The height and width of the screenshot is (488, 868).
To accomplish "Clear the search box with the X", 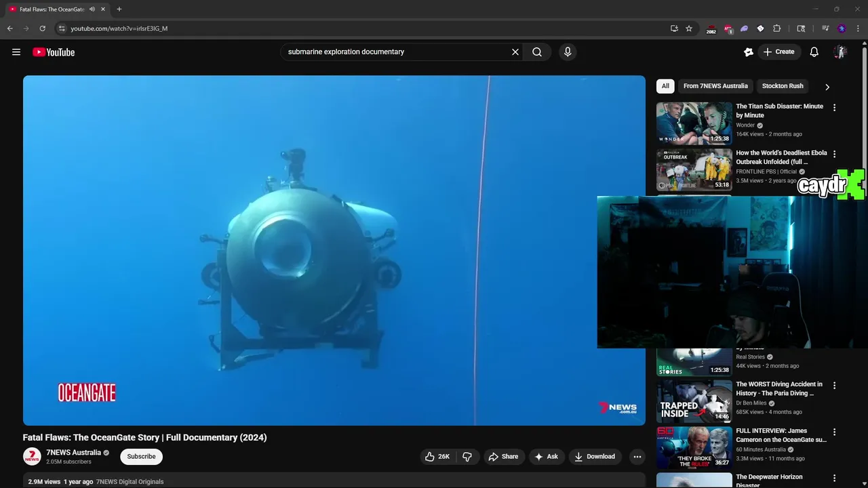I will click(515, 52).
